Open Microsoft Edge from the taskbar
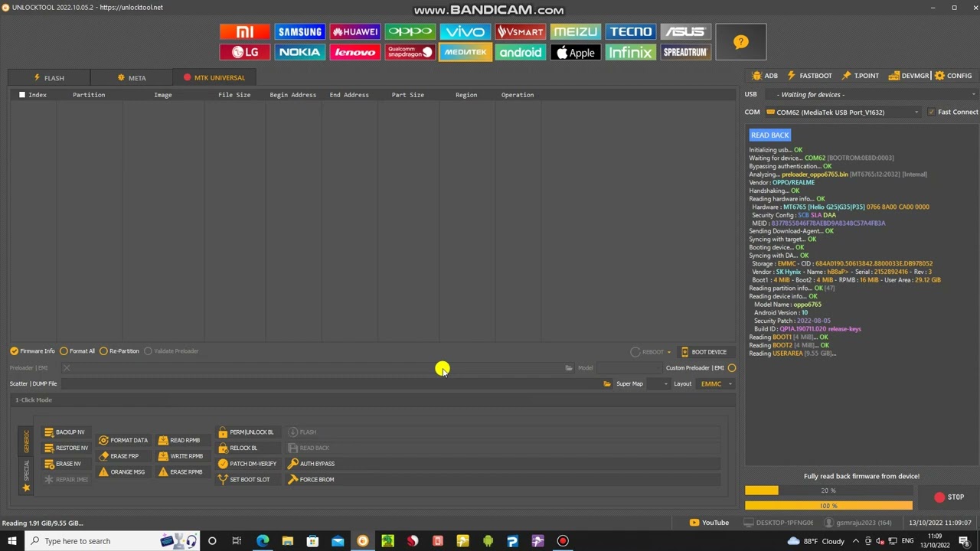 [x=263, y=541]
